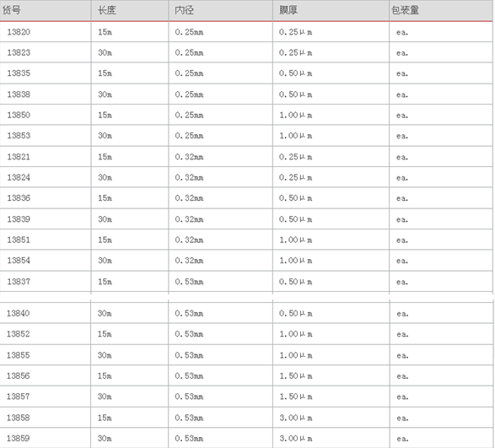495x448 pixels.
Task: Choose catalog number 13838
Action: click(19, 94)
